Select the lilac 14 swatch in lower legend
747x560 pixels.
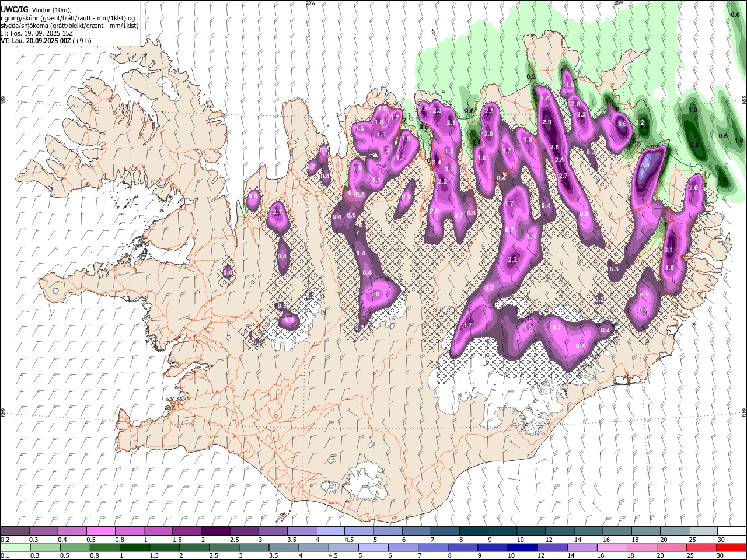(582, 547)
